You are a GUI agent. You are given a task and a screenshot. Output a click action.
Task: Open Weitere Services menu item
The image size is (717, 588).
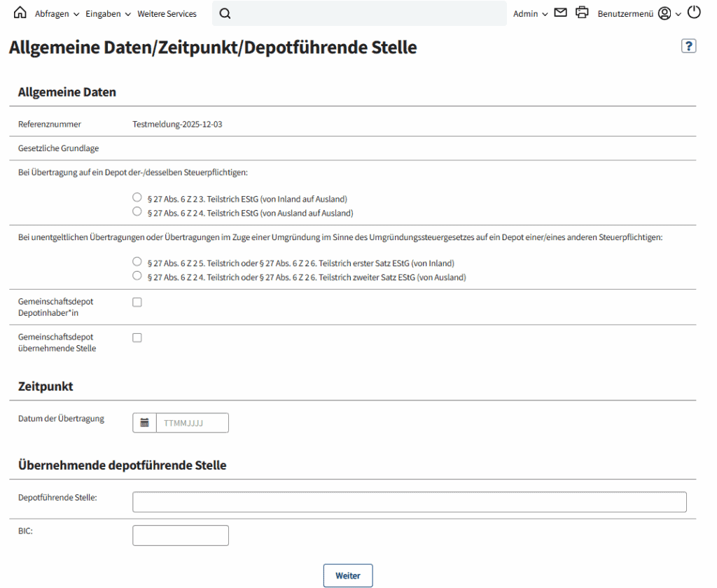click(x=167, y=14)
